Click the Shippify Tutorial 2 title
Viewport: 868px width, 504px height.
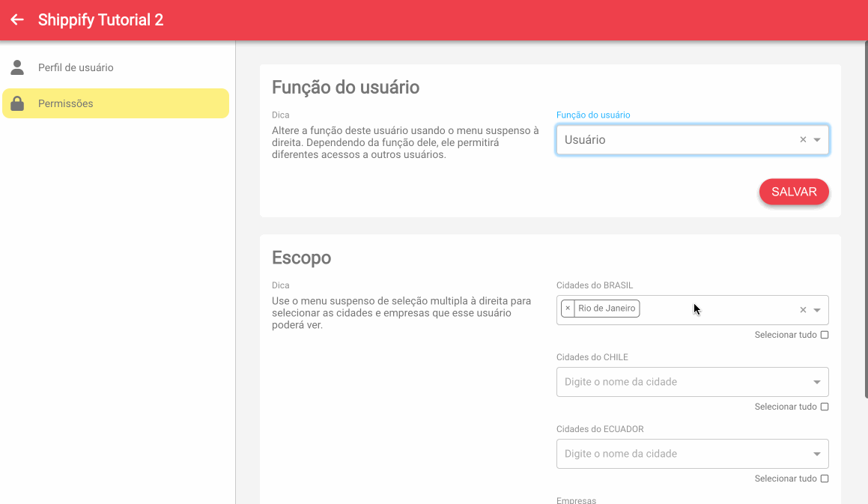click(x=101, y=20)
